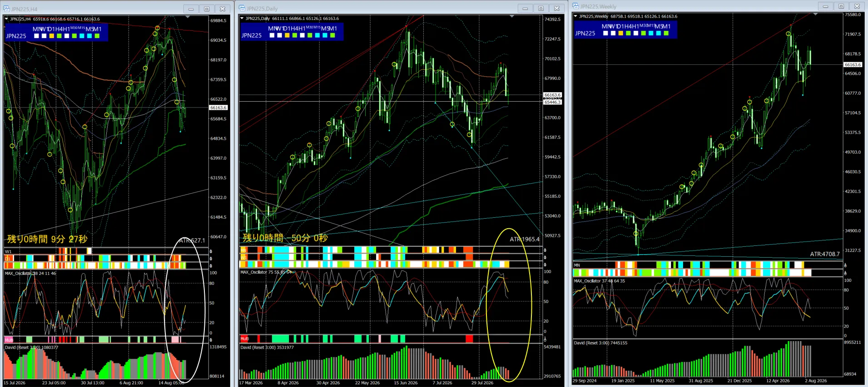Minimize the JPN225,Weekly chart window
Viewport: 868px width, 387px height.
[825, 6]
